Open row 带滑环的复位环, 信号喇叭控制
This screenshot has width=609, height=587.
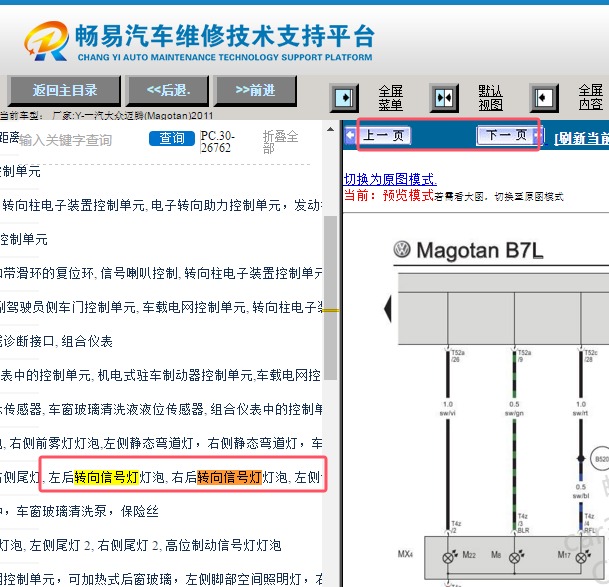click(x=161, y=273)
